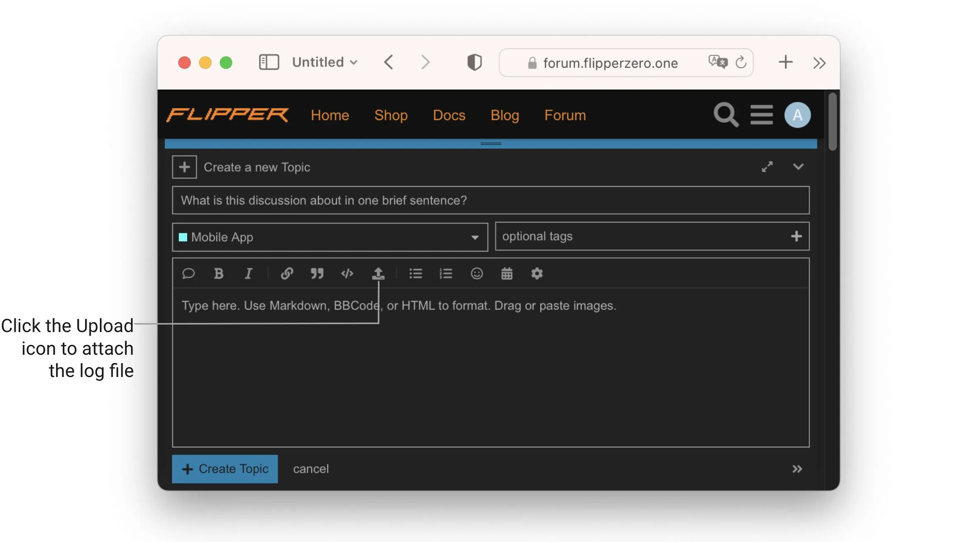Toggle the preview panel with double arrows

click(x=798, y=469)
